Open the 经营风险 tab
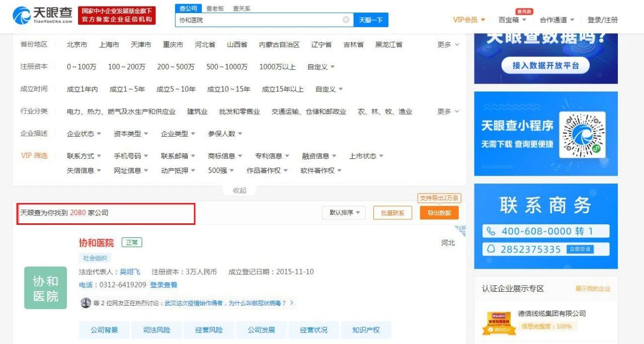 coord(209,330)
